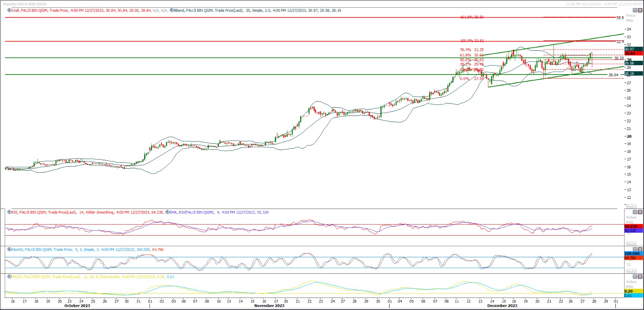Maximize the RSI indicator pane
Image resolution: width=644 pixels, height=310 pixels.
point(635,212)
